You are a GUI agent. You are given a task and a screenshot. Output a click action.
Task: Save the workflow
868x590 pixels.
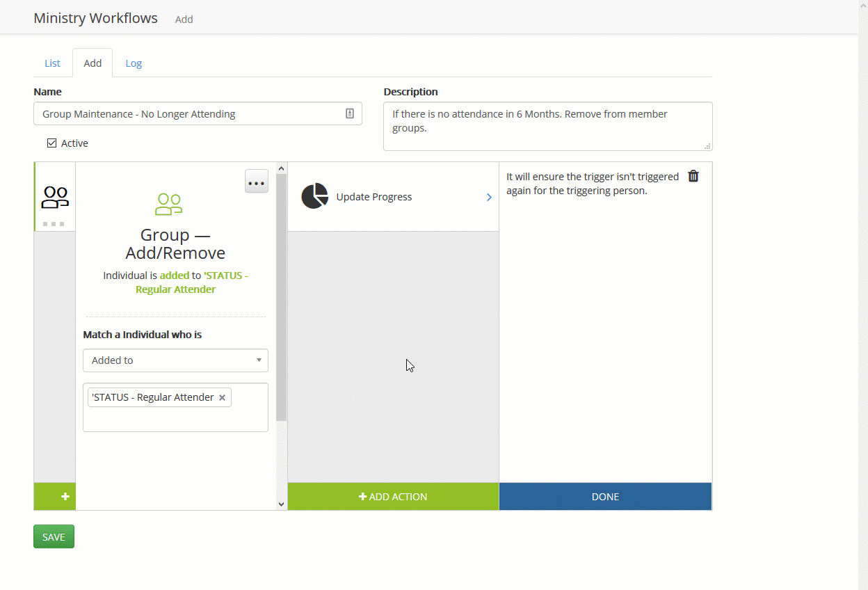54,536
